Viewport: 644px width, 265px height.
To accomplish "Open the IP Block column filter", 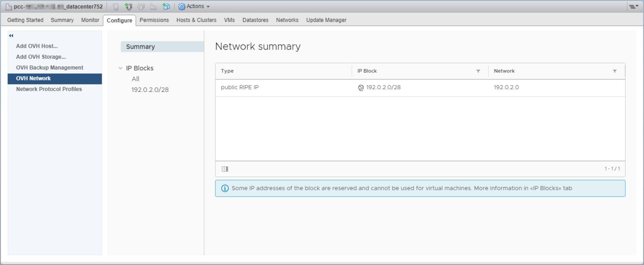I will (x=478, y=71).
